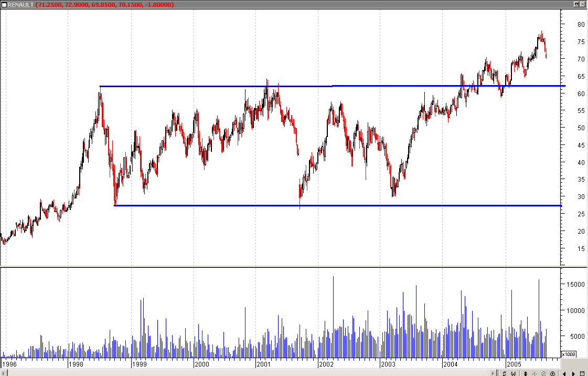Click the 1996 label on time axis
The height and width of the screenshot is (376, 588).
[x=9, y=364]
